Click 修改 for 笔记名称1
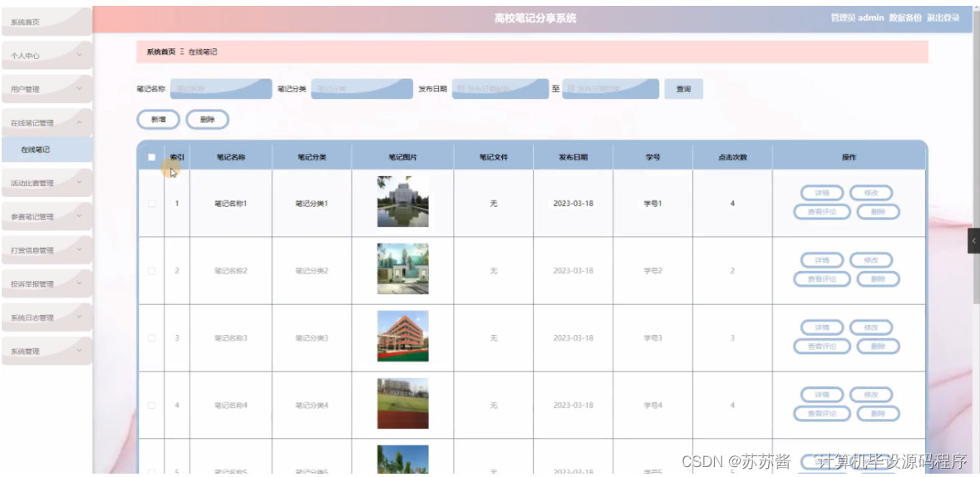 click(870, 193)
